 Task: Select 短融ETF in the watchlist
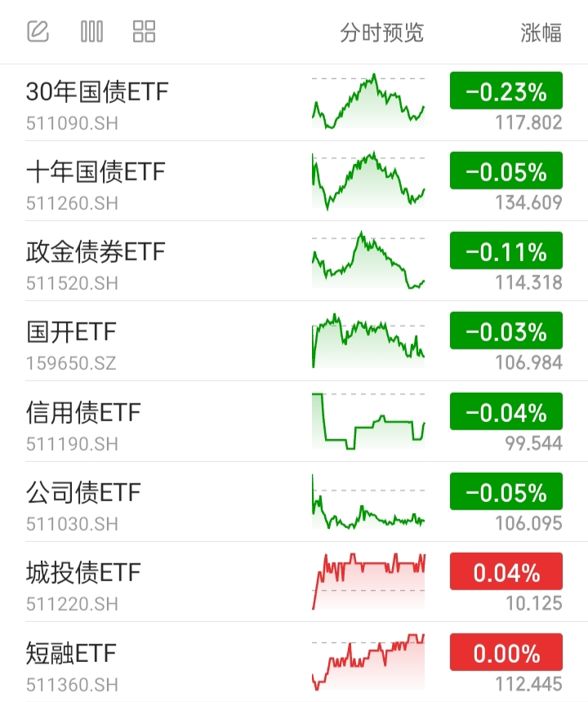point(72,653)
